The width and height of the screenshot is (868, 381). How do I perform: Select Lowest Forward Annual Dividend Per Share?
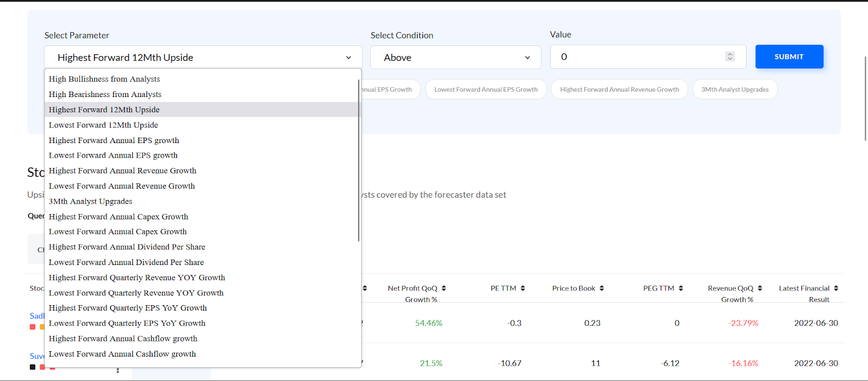pos(126,262)
